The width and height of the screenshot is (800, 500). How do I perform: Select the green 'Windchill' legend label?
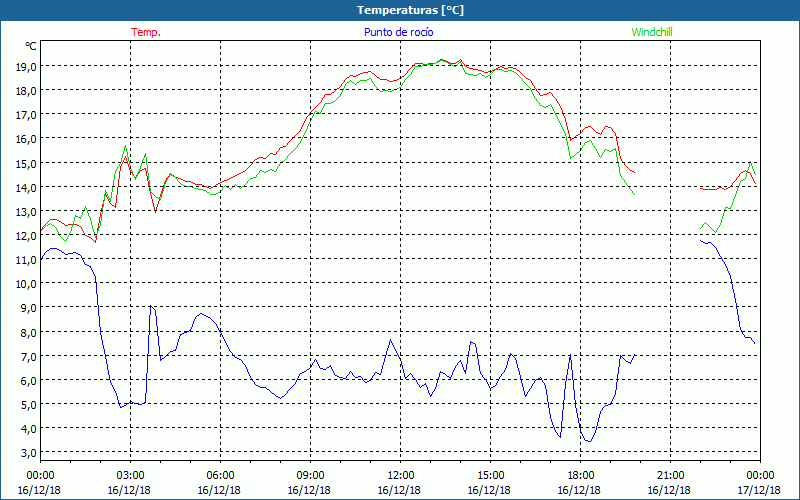652,32
